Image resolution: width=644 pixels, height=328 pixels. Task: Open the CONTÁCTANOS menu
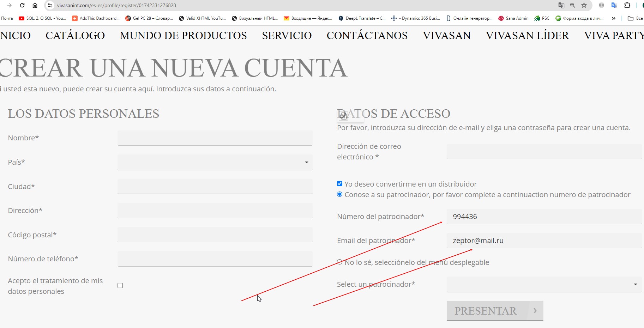pos(367,36)
